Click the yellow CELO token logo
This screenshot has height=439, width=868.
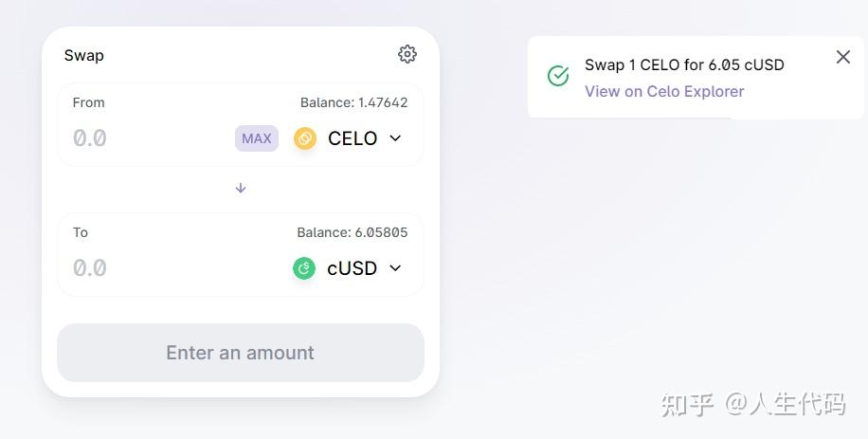coord(305,138)
